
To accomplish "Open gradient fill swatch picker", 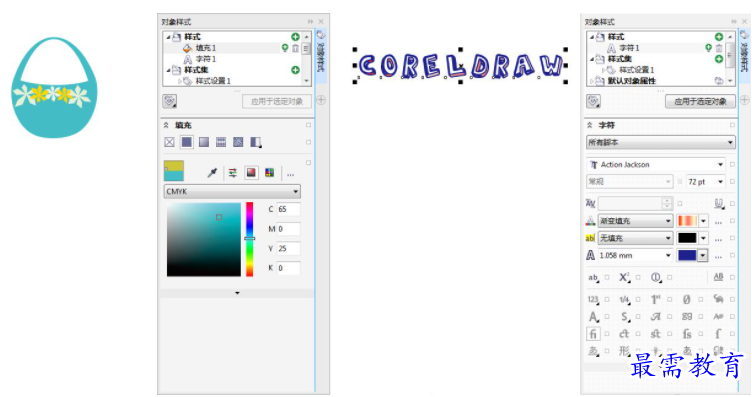I will tap(692, 221).
